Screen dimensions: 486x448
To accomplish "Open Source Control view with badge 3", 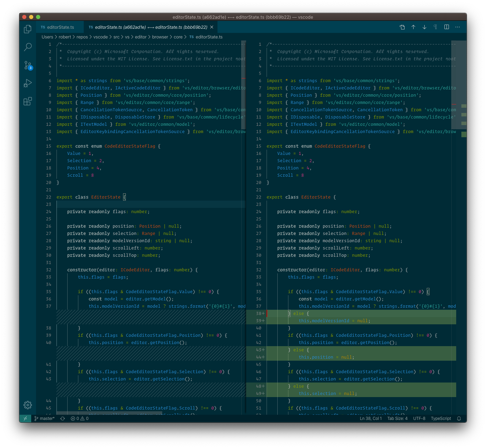I will pyautogui.click(x=28, y=65).
